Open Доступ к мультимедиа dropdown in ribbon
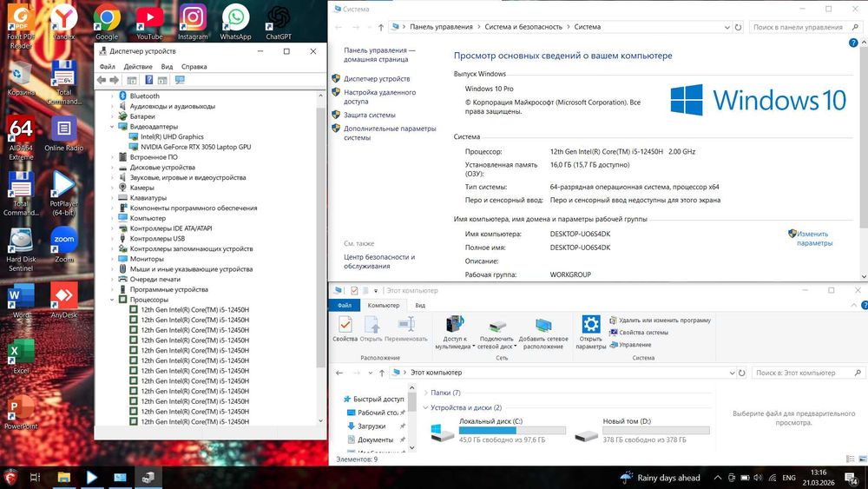The image size is (868, 489). (455, 333)
